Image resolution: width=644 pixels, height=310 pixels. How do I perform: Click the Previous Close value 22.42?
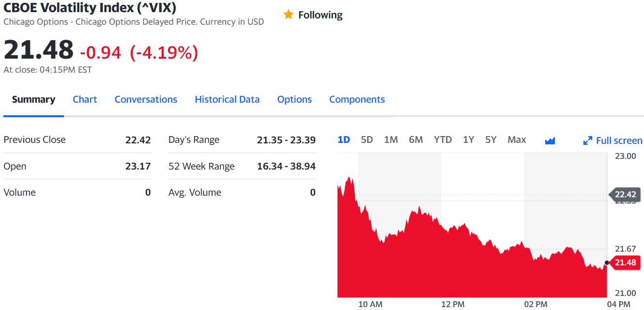click(x=138, y=140)
